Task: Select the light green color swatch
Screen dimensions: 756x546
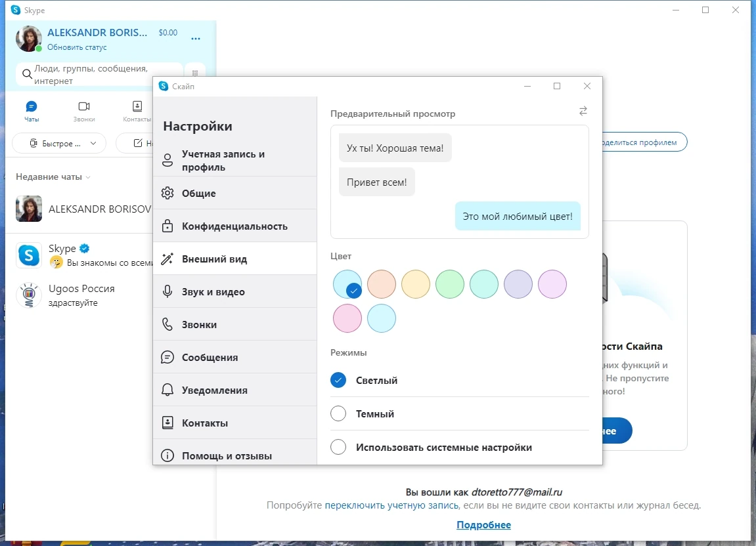Action: 450,284
